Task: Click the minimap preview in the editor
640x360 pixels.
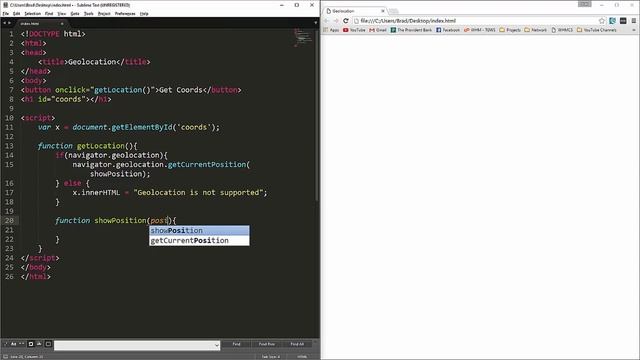Action: (303, 38)
